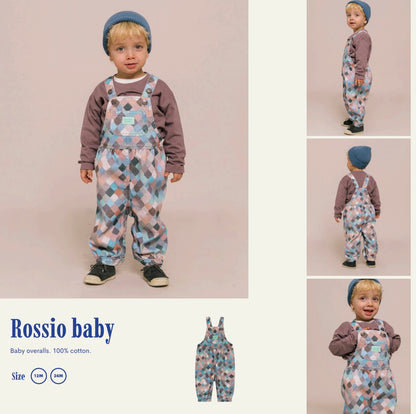Select the 24M size option

(59, 376)
